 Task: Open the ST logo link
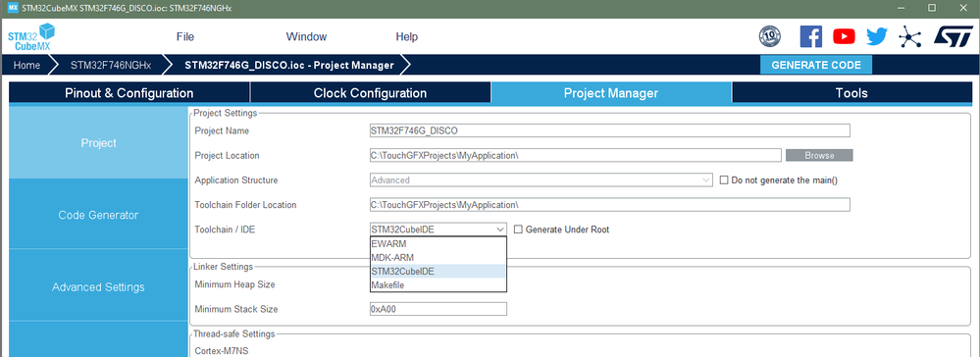point(954,36)
